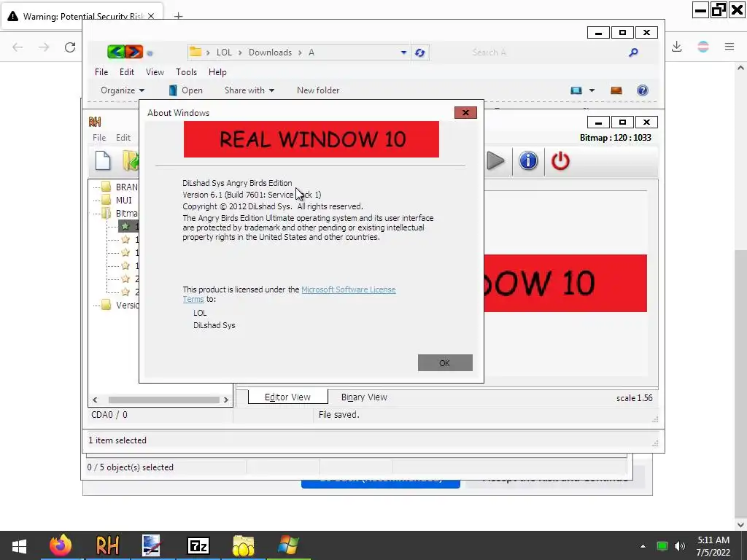Select the Bitmap folder in resource tree
This screenshot has height=560, width=747.
120,214
